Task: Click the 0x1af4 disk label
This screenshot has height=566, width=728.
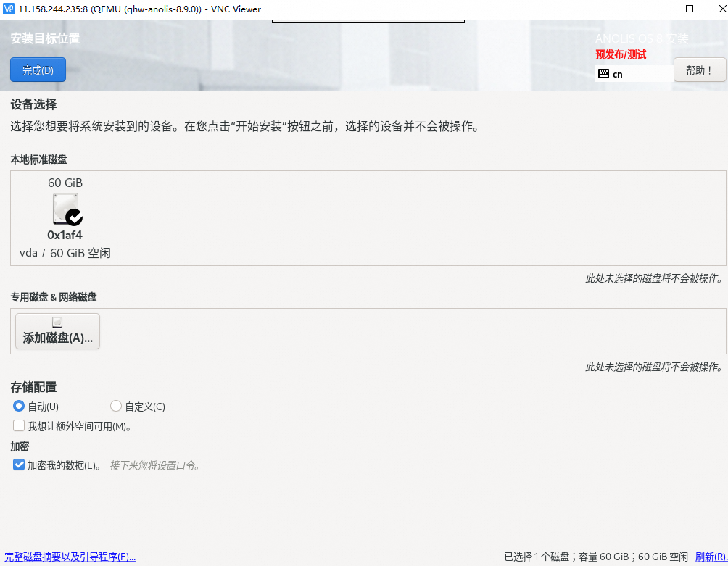Action: (65, 235)
